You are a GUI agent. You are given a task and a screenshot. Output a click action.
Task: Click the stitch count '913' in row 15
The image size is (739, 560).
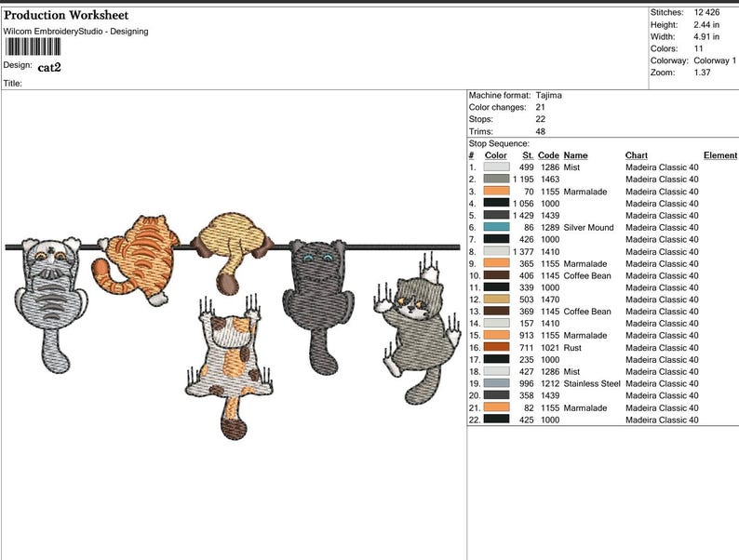click(x=527, y=335)
